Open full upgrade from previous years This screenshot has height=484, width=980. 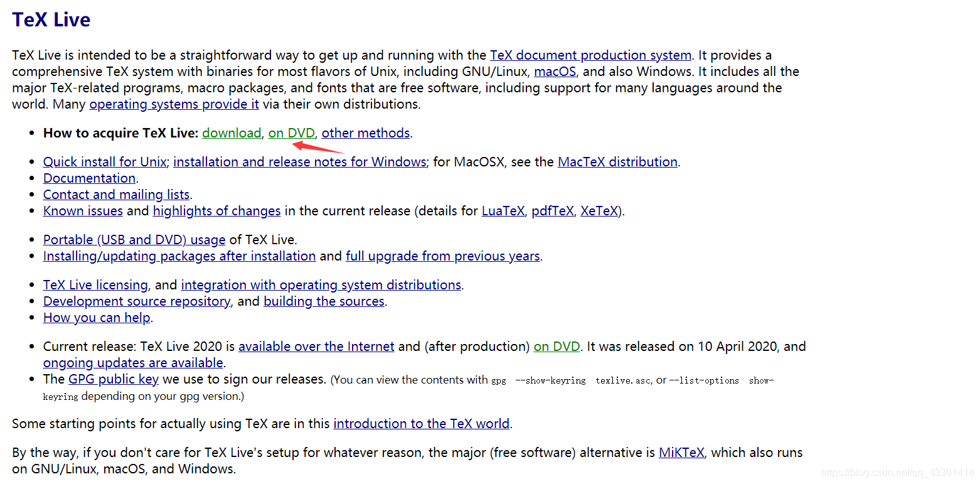point(443,256)
